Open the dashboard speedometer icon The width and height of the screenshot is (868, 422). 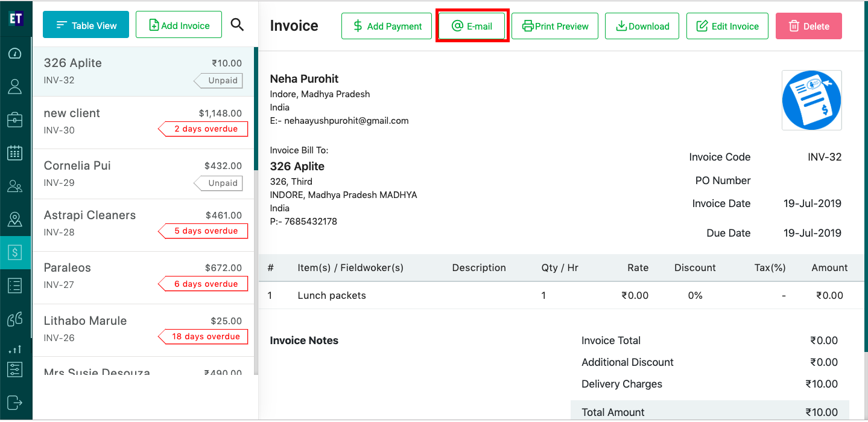[x=15, y=54]
